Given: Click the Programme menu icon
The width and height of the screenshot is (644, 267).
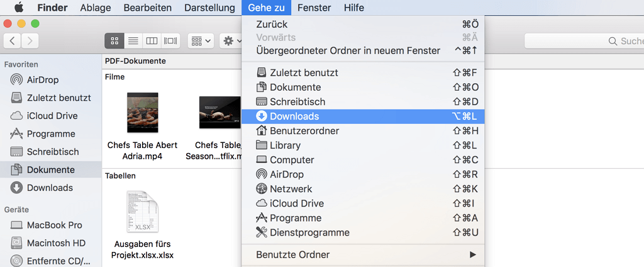Looking at the screenshot, I should click(x=261, y=218).
